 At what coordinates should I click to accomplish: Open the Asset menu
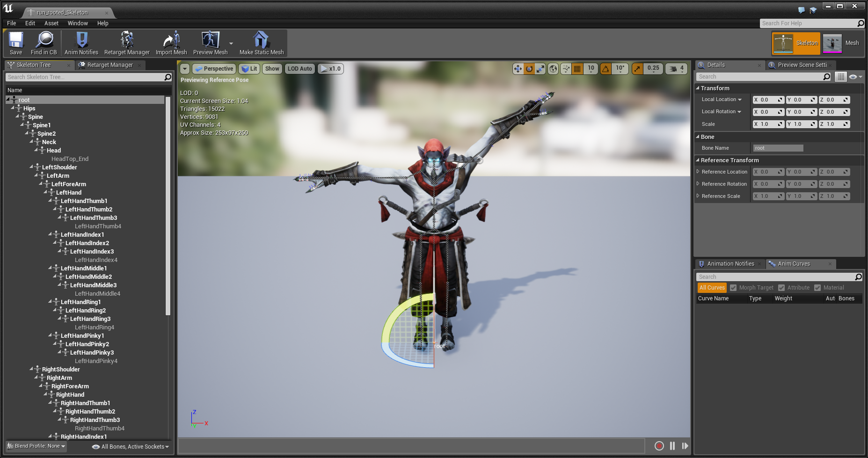point(51,23)
